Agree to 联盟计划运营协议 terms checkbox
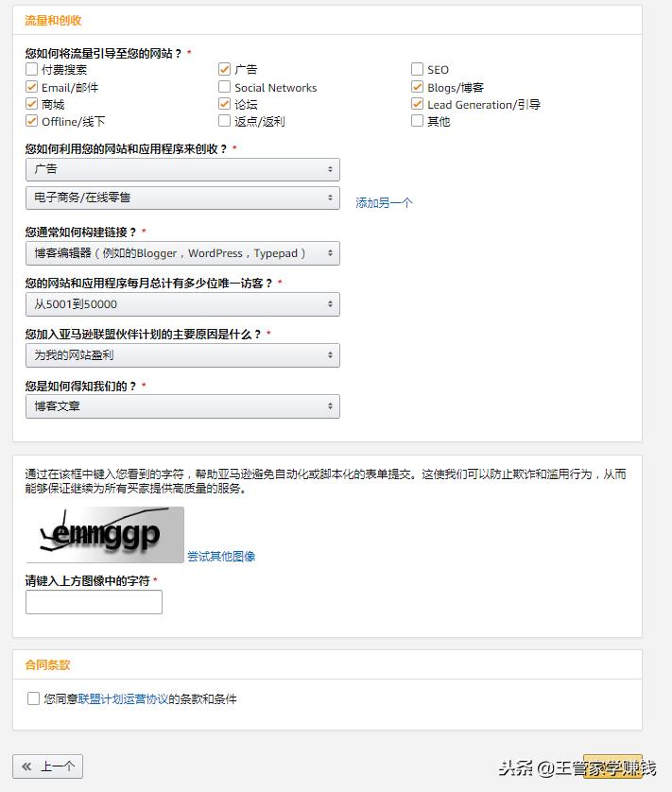The image size is (672, 792). [33, 698]
